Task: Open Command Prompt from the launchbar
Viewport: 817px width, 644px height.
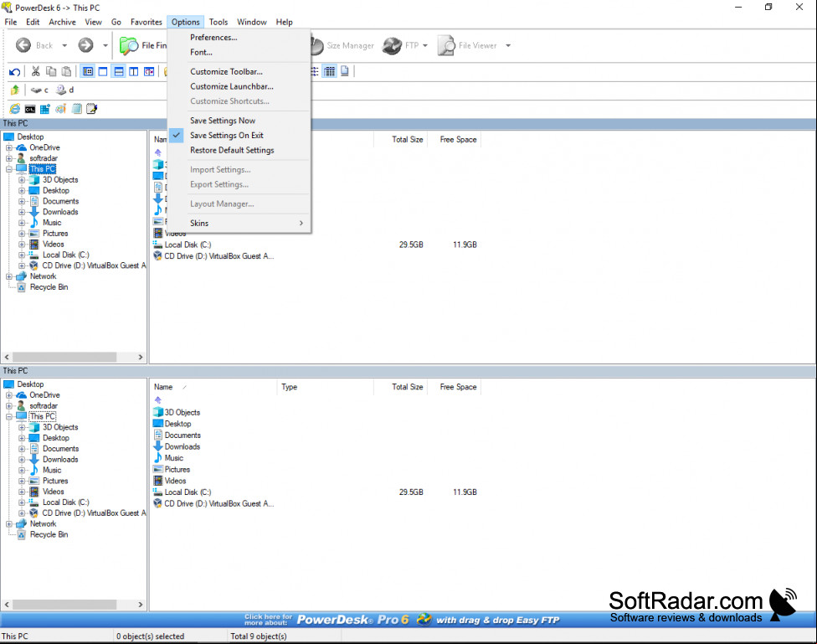Action: click(30, 109)
